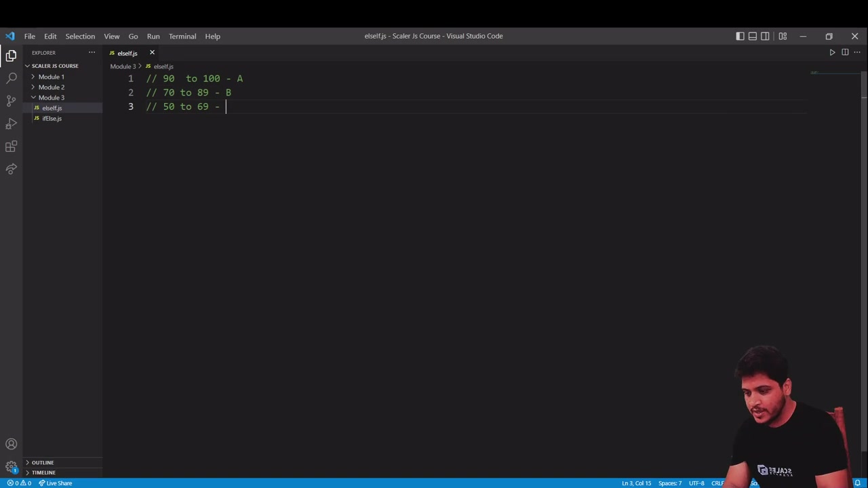Expand the Module 1 folder
The height and width of the screenshot is (488, 868).
(51, 77)
